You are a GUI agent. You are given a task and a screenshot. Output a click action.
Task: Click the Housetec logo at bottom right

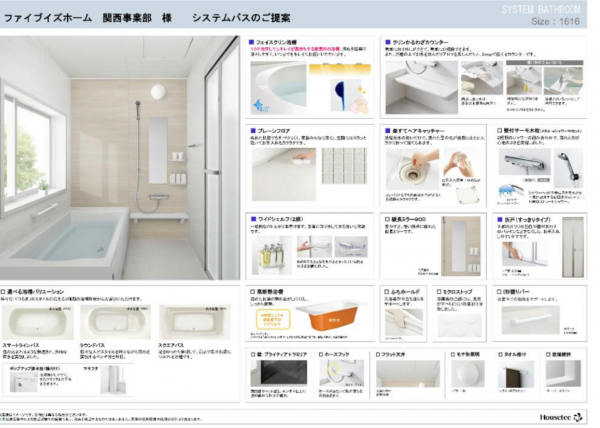pyautogui.click(x=561, y=417)
